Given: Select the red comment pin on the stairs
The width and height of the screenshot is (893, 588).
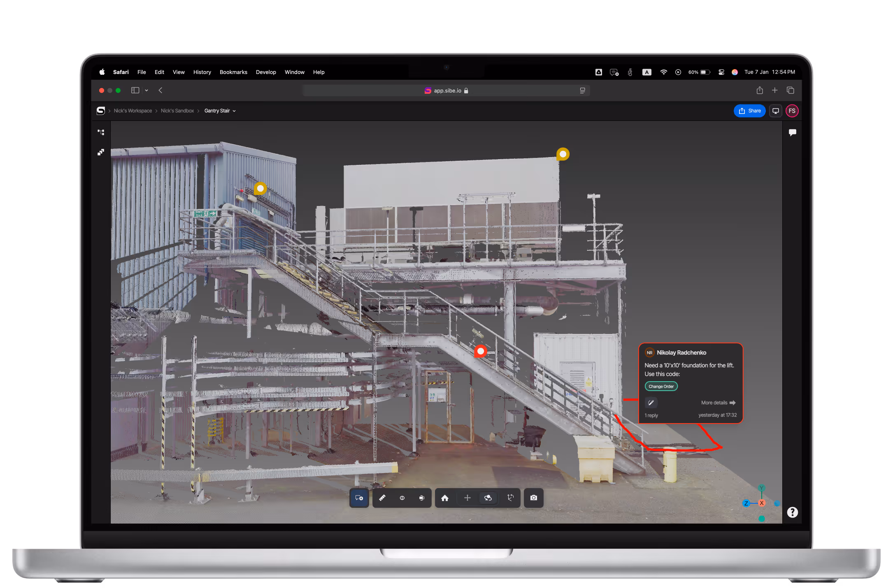Looking at the screenshot, I should point(480,351).
